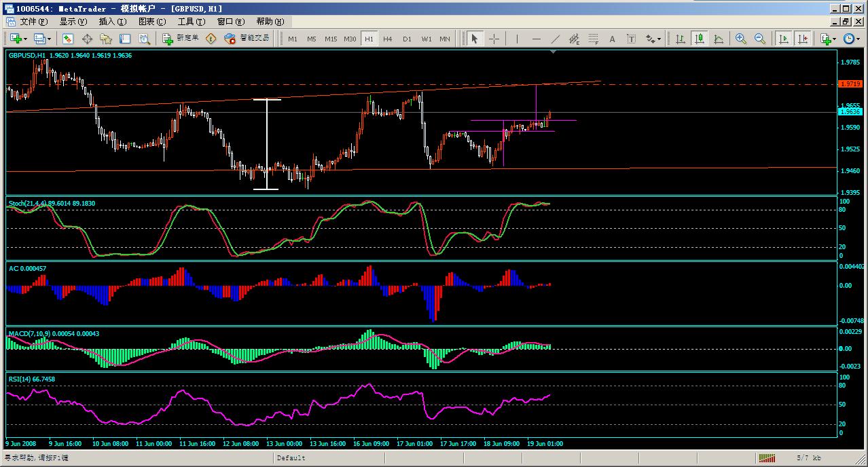Toggle the Terminal window icon
This screenshot has width=868, height=467.
coord(125,39)
